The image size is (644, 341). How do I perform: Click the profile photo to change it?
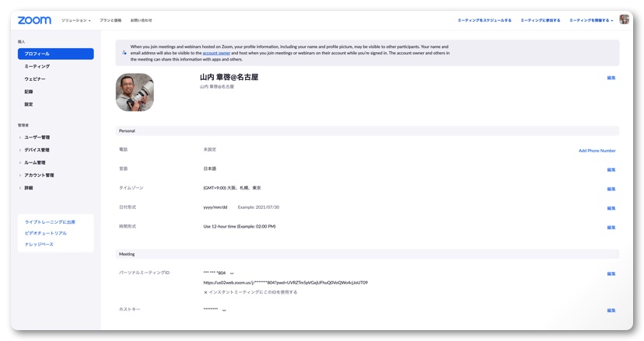click(135, 92)
